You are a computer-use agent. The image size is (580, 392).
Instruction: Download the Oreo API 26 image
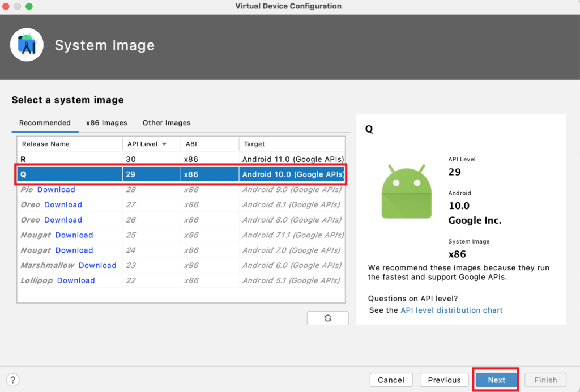(x=63, y=220)
